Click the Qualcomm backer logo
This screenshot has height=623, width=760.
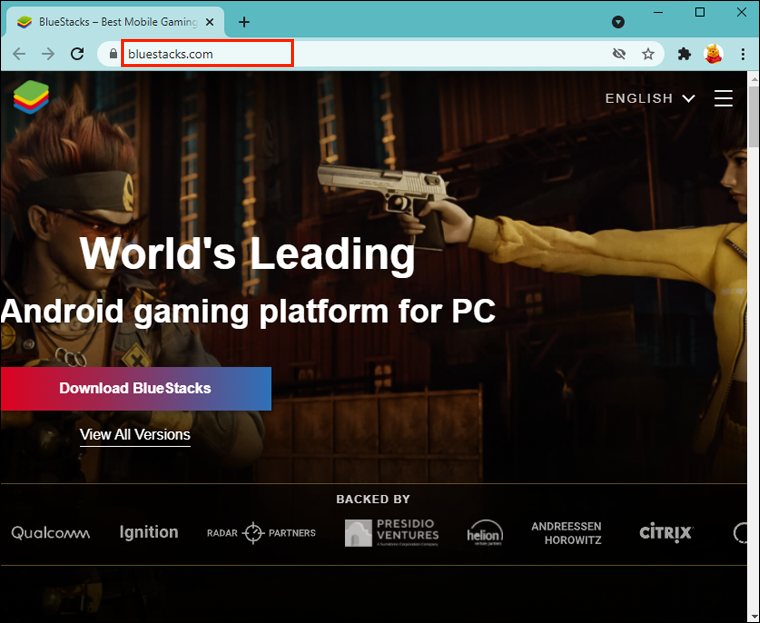click(50, 533)
